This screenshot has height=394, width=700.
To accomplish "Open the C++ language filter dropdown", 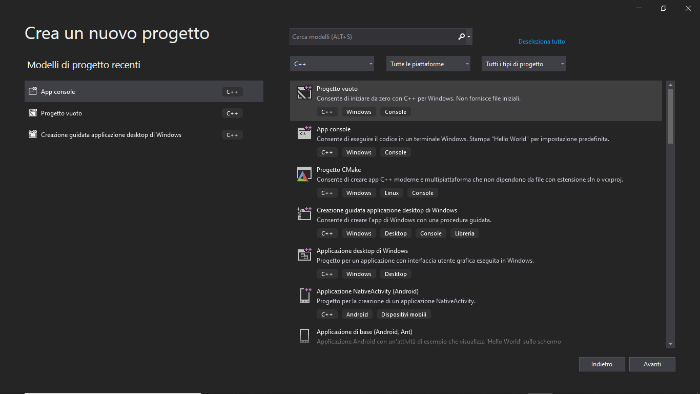I will point(332,64).
